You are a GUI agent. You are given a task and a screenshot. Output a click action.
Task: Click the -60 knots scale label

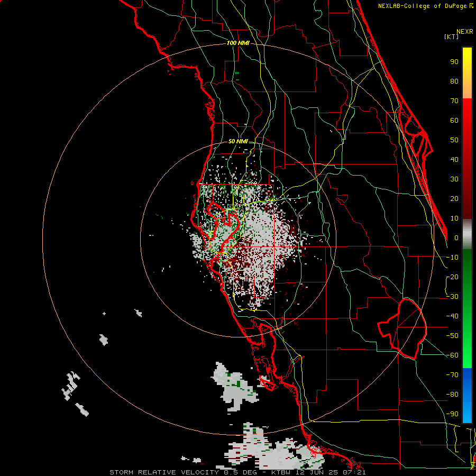pyautogui.click(x=452, y=355)
